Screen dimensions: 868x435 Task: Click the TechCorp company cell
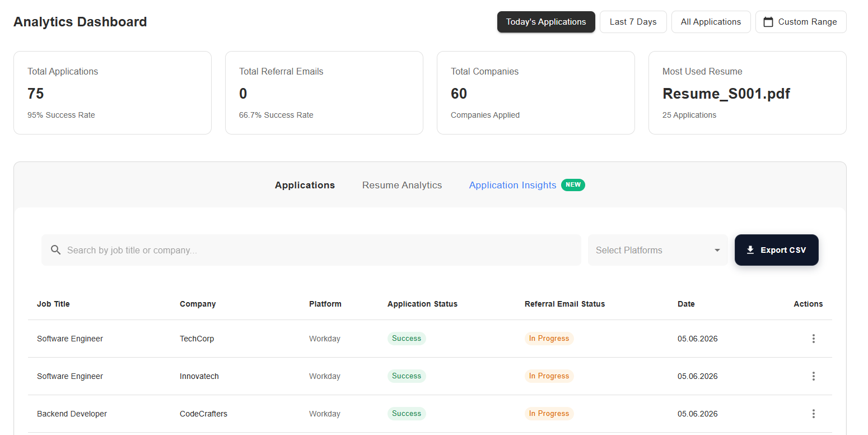point(197,339)
